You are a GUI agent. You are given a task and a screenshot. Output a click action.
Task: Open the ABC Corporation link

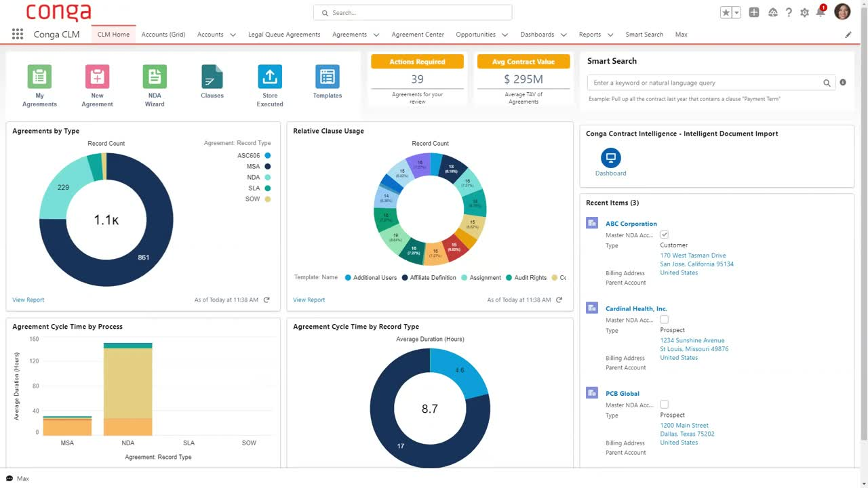tap(631, 224)
